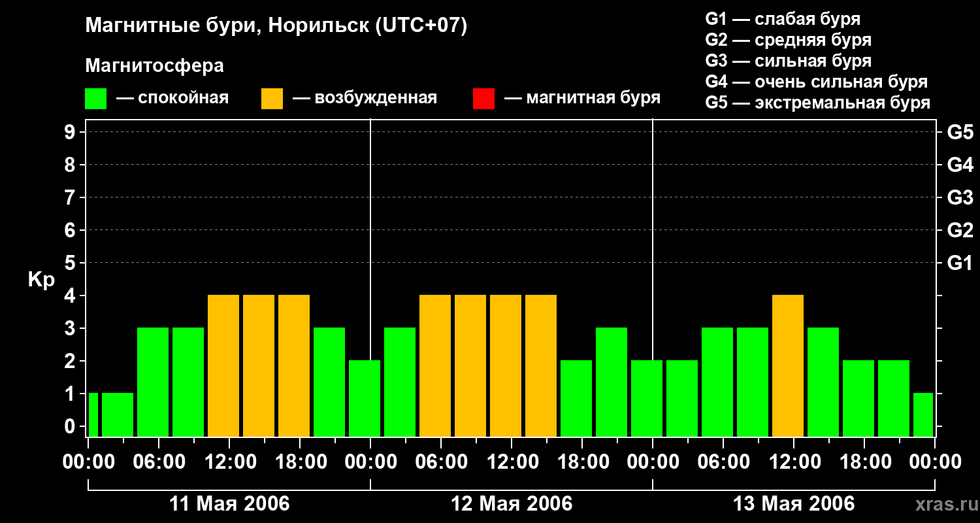Click the last narrow green Kp 1 bar

(x=923, y=415)
